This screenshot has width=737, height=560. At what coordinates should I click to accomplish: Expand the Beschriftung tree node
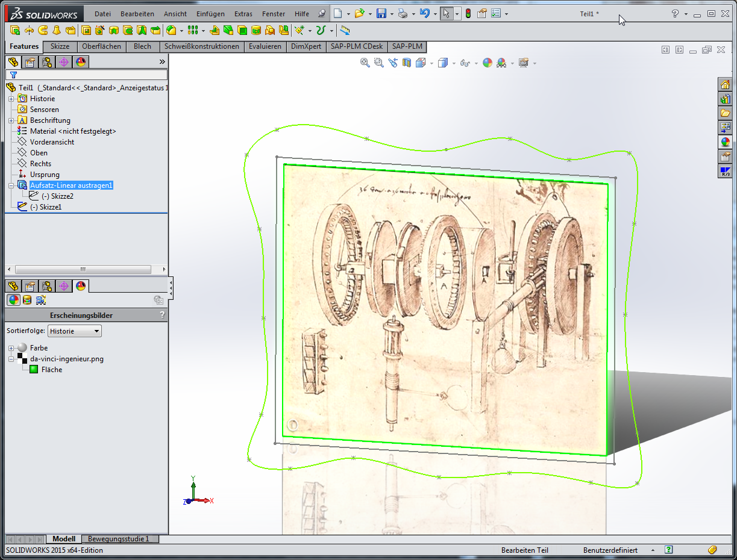11,120
